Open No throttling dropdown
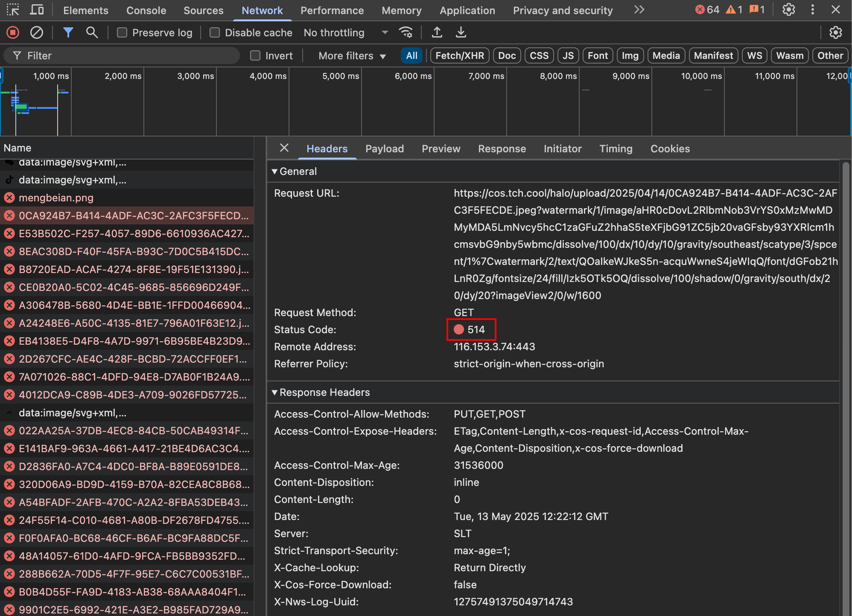Image resolution: width=852 pixels, height=616 pixels. tap(346, 32)
